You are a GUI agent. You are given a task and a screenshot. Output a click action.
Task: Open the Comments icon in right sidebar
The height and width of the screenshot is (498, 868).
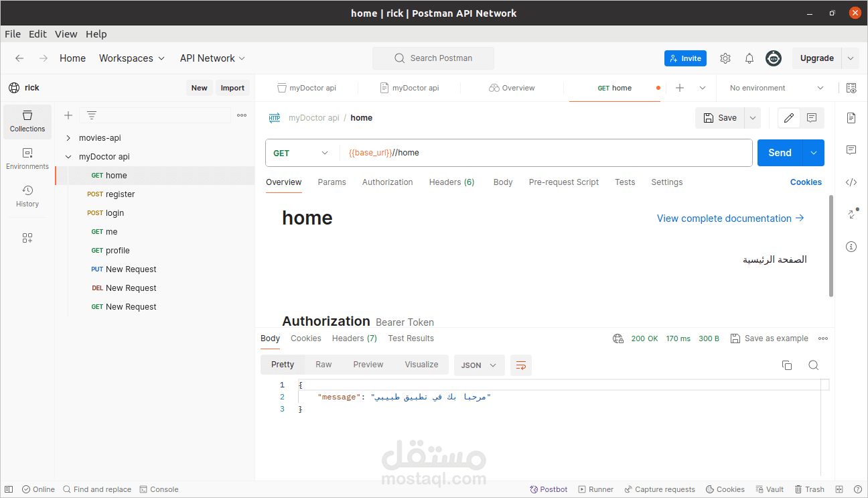(x=851, y=150)
